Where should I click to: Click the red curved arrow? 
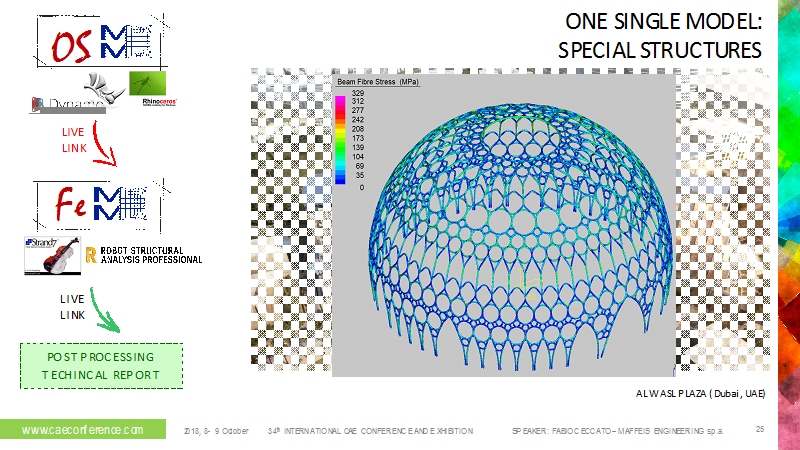tap(103, 145)
